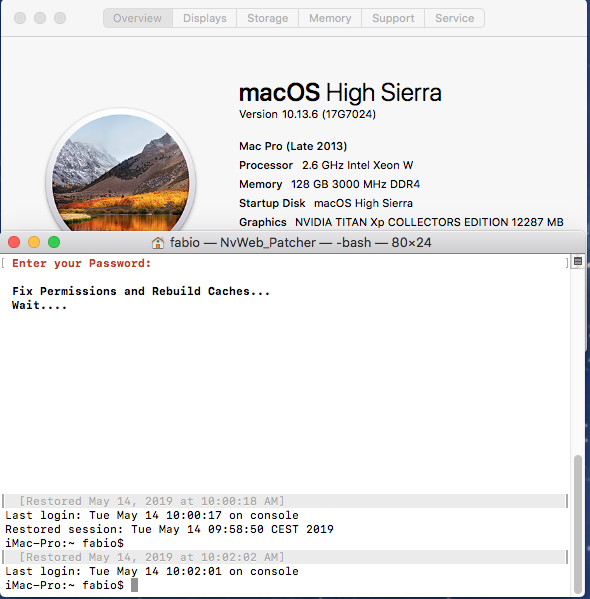Minimize Terminal with the yellow button
Image resolution: width=590 pixels, height=599 pixels.
pyautogui.click(x=34, y=242)
